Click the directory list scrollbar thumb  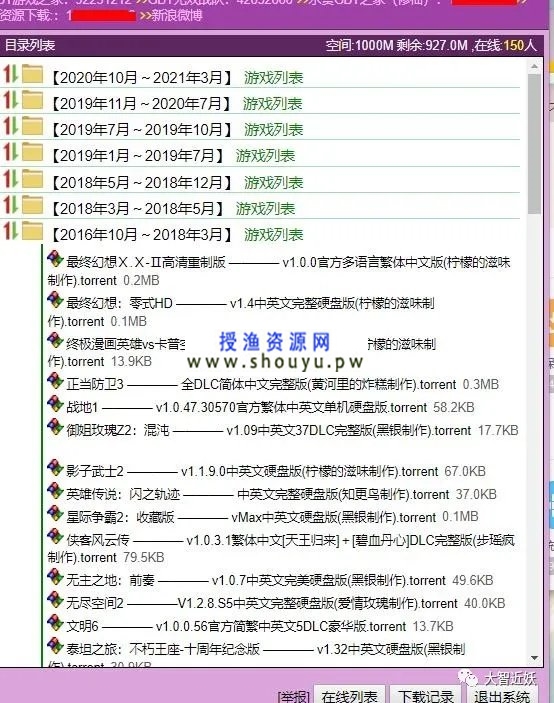click(x=534, y=143)
